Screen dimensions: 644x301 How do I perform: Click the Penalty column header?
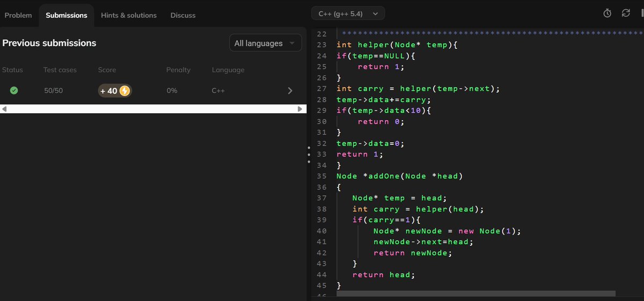click(178, 70)
